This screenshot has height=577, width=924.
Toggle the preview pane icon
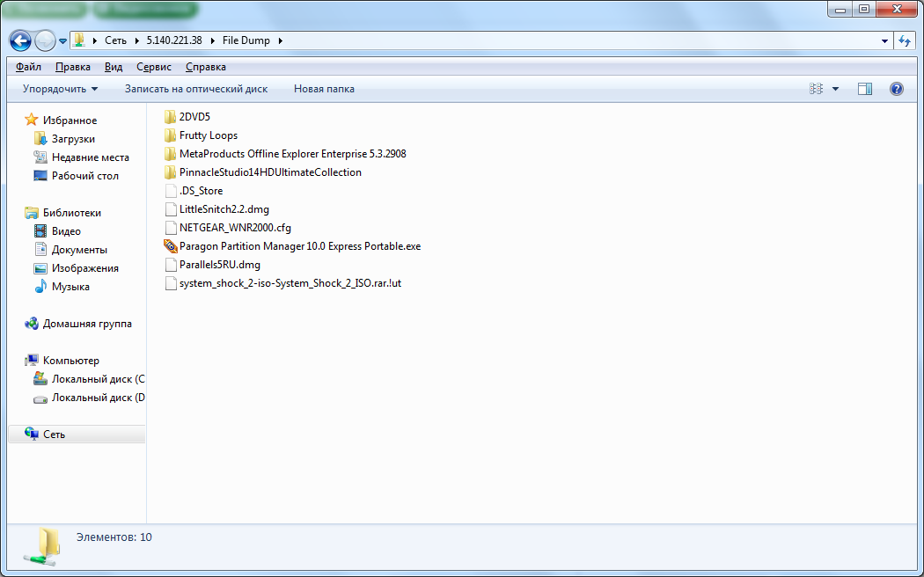(864, 89)
